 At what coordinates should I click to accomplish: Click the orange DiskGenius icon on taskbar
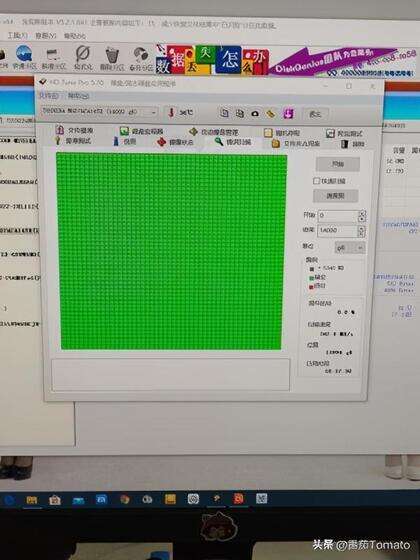click(x=239, y=498)
